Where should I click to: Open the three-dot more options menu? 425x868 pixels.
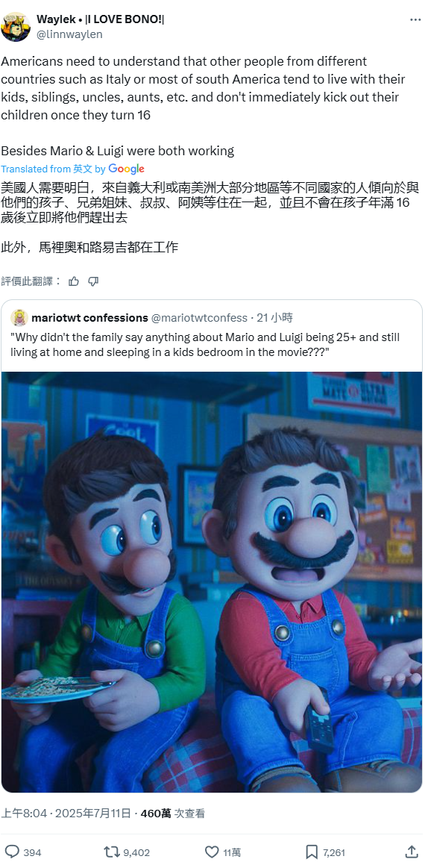(x=415, y=20)
